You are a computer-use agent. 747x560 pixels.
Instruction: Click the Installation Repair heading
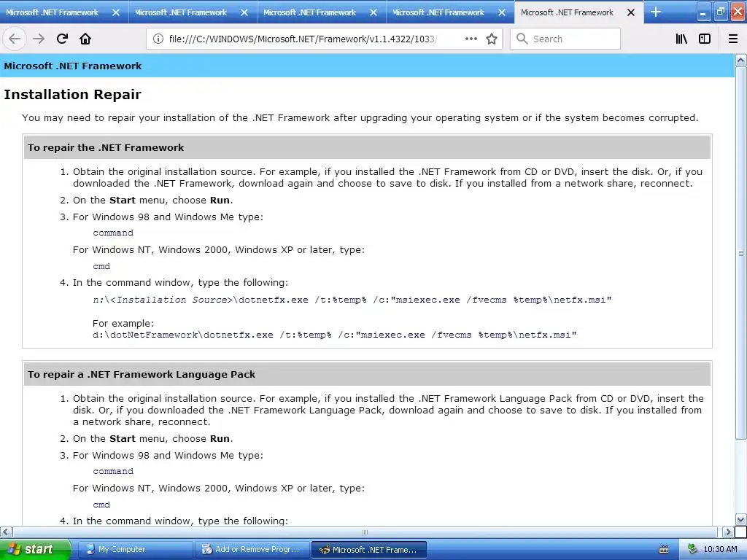(x=72, y=94)
